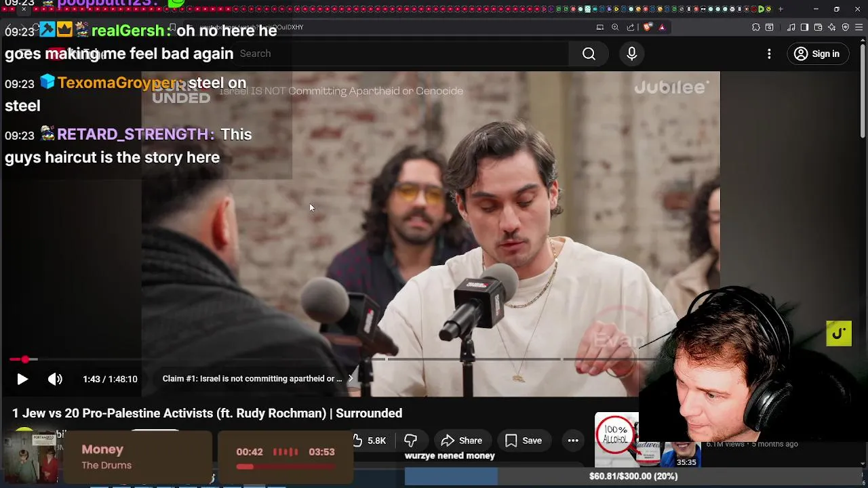
Task: Share the video
Action: coord(462,441)
